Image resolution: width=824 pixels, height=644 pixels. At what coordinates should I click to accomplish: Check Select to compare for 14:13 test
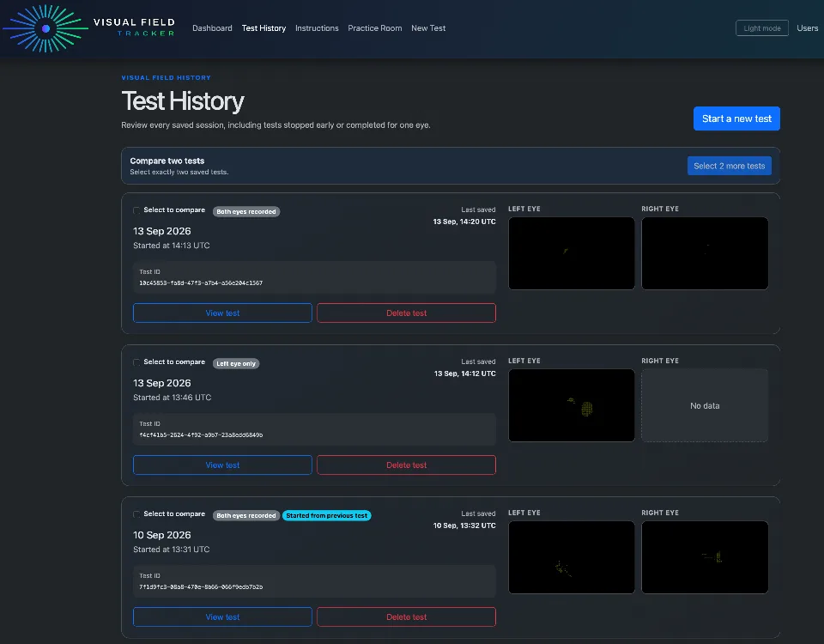click(x=136, y=210)
